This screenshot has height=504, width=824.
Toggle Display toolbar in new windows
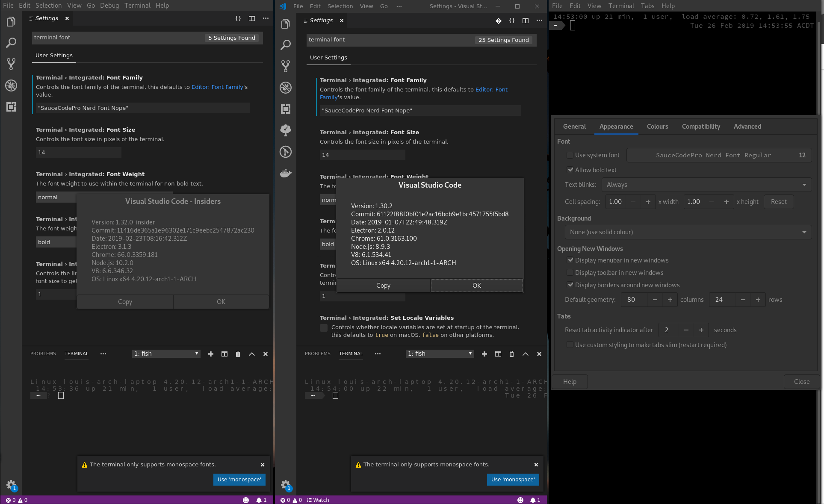click(x=570, y=272)
